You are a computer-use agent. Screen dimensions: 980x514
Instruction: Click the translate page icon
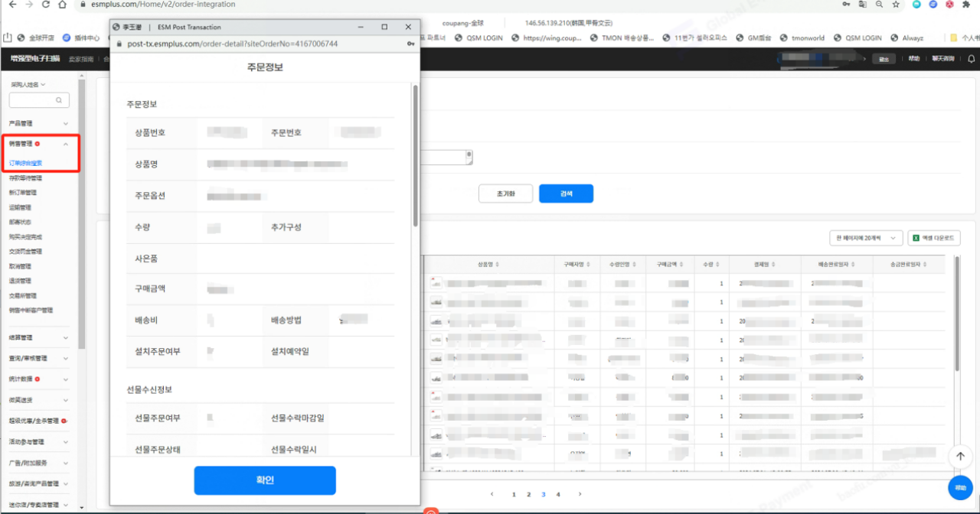[863, 5]
